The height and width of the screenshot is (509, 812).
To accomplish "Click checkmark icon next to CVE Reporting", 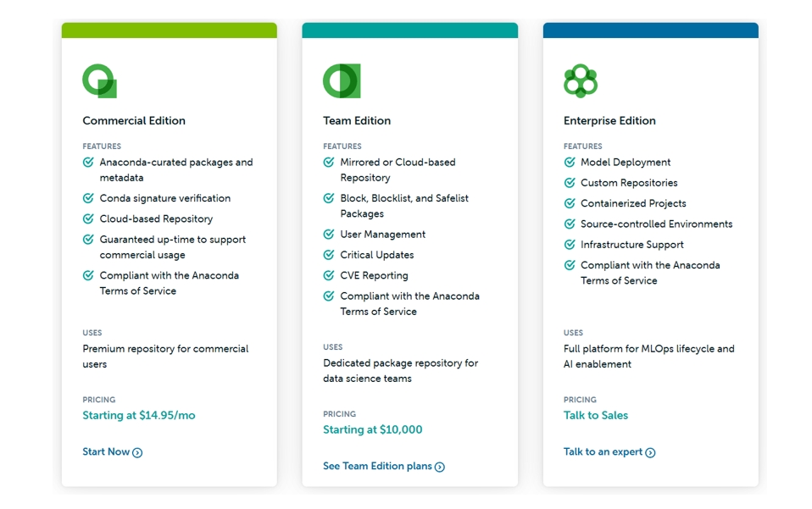I will (329, 276).
